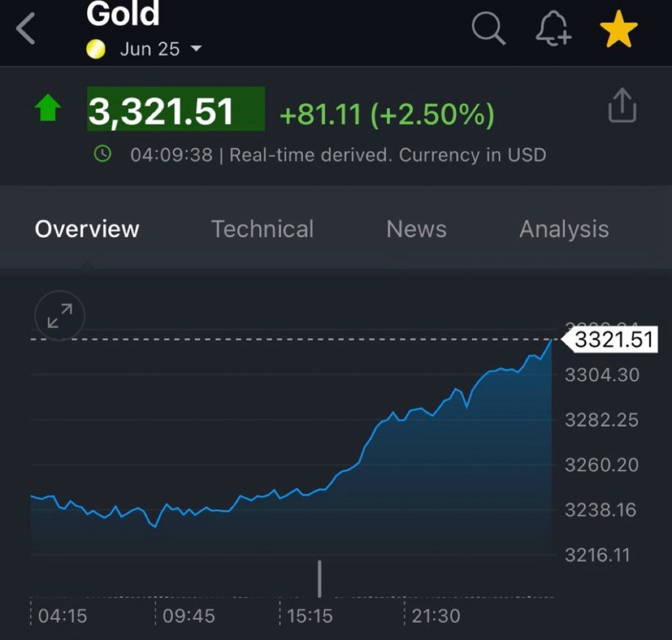Tap the clock icon near timestamp

(102, 154)
